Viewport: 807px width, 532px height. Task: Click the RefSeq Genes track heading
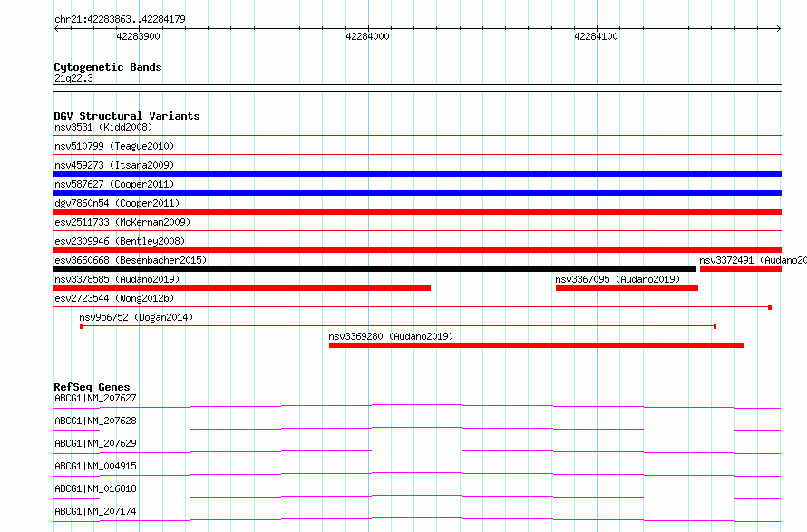click(x=92, y=387)
